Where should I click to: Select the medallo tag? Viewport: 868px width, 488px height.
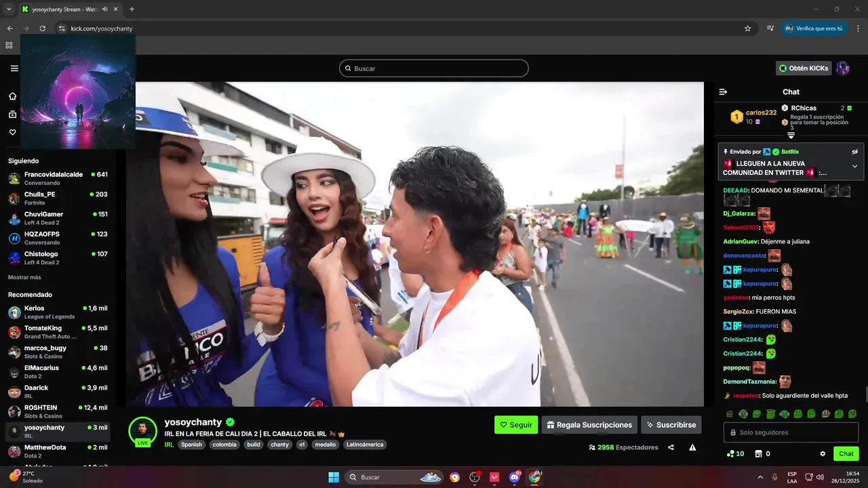click(325, 445)
